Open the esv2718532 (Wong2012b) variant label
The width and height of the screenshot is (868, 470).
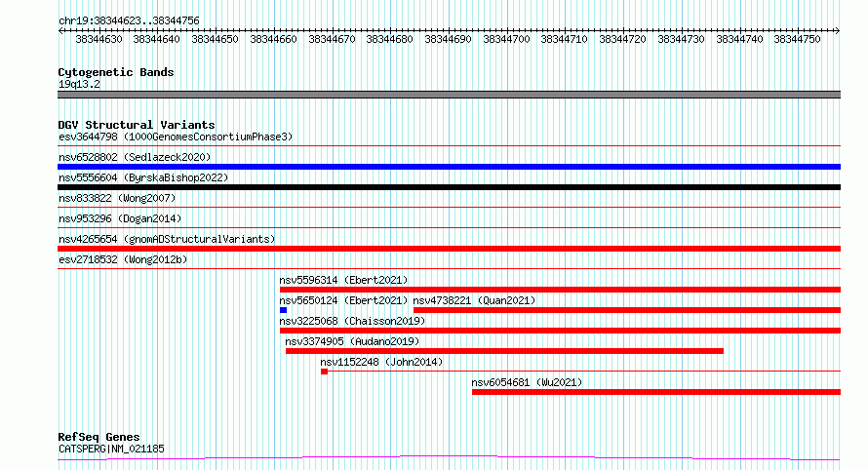(123, 259)
